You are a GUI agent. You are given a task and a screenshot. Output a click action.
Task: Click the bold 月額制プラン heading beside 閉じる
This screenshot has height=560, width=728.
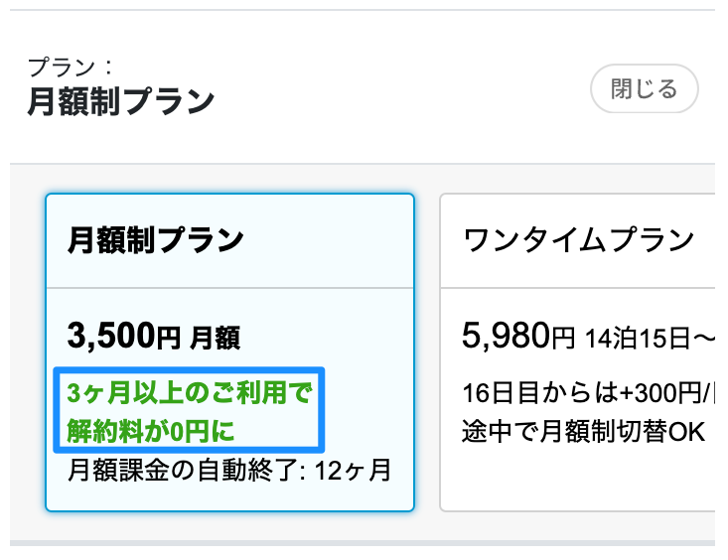click(x=120, y=102)
